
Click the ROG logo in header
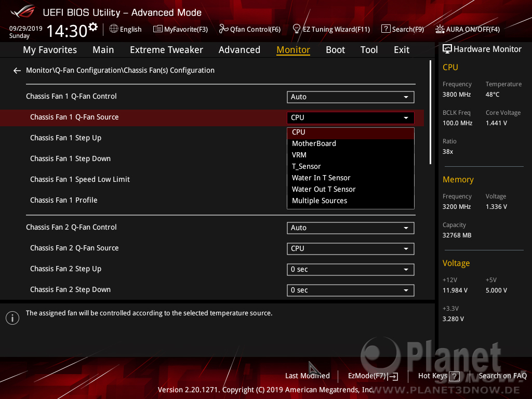(x=23, y=11)
